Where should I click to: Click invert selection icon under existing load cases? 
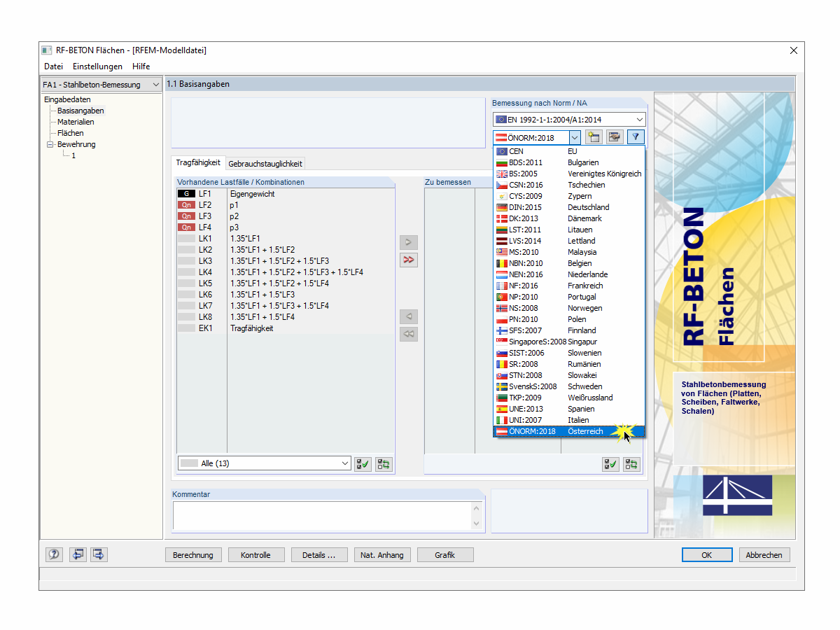click(384, 463)
